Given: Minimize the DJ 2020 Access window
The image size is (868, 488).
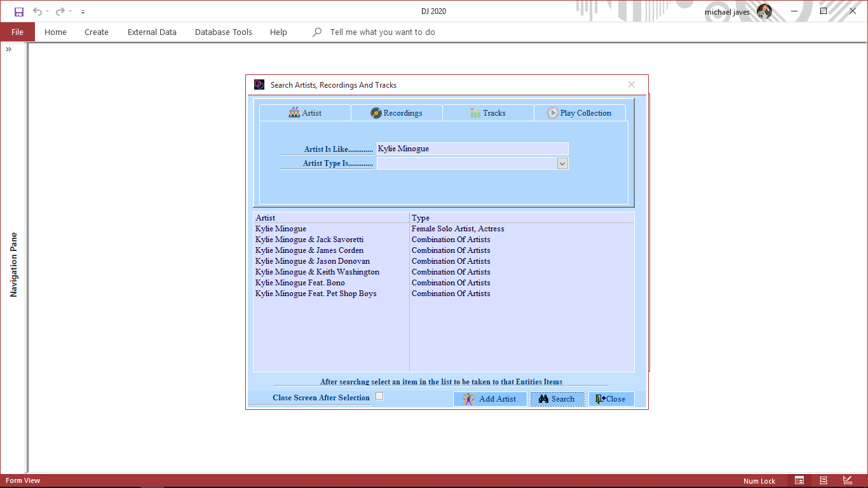Looking at the screenshot, I should [x=794, y=11].
